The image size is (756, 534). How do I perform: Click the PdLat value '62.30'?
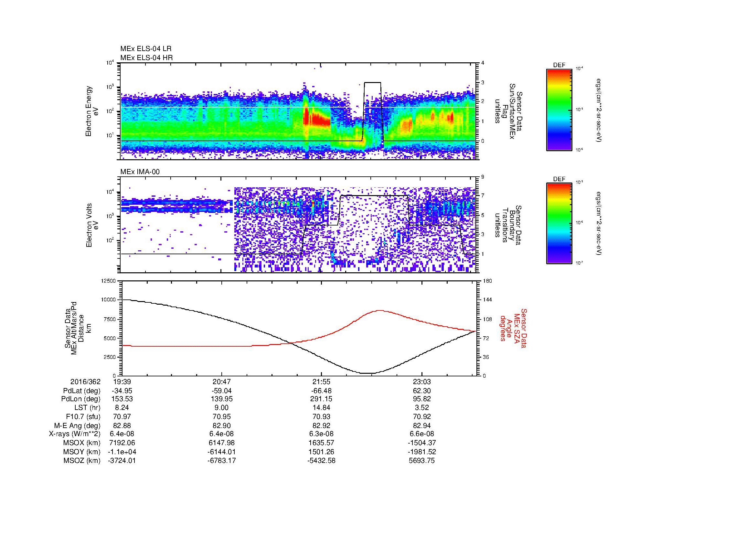(x=422, y=391)
